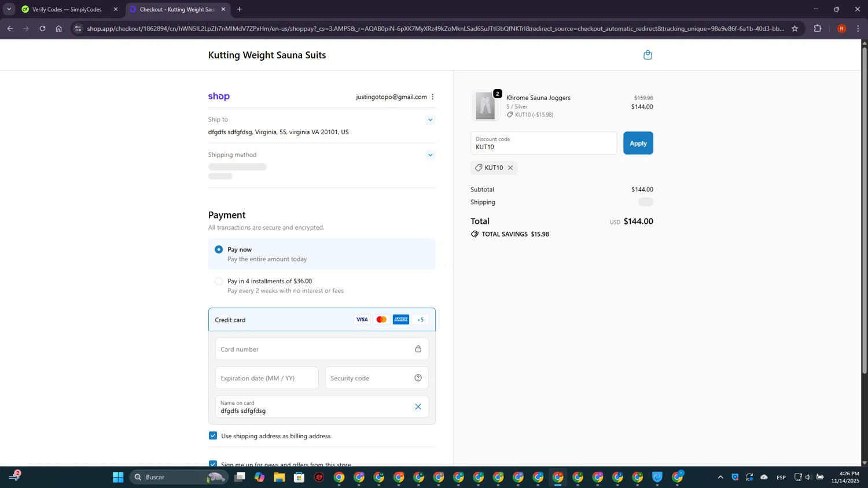
Task: View site information icon in address bar
Action: click(79, 28)
